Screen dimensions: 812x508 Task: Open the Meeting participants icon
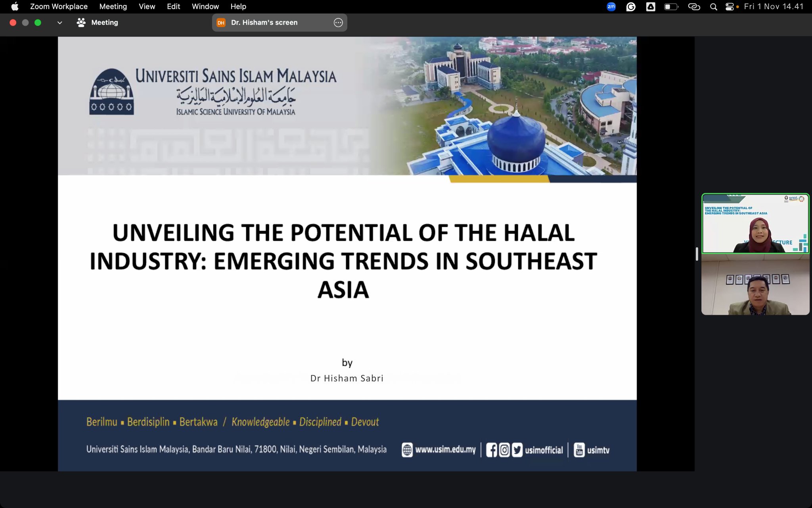point(81,23)
